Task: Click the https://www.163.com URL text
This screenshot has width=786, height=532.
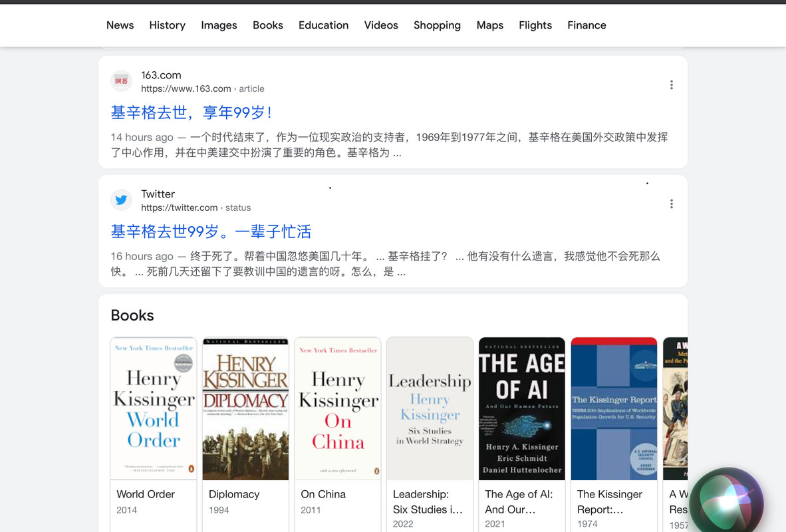Action: click(186, 88)
